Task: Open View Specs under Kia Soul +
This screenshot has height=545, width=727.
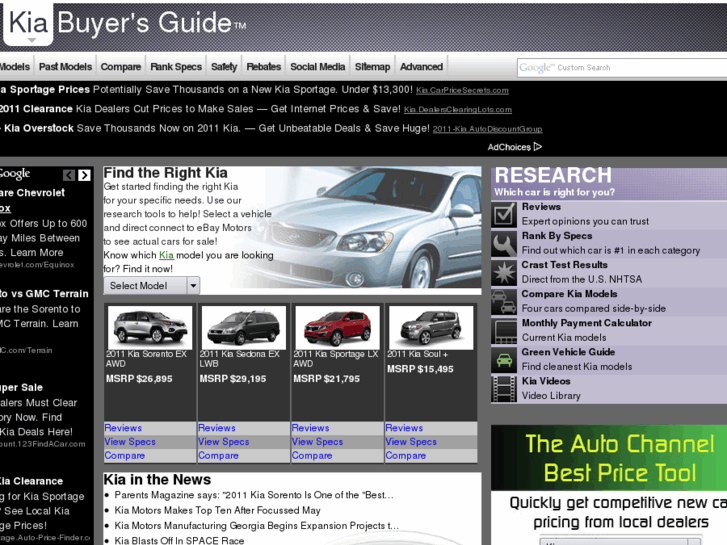Action: tap(411, 442)
